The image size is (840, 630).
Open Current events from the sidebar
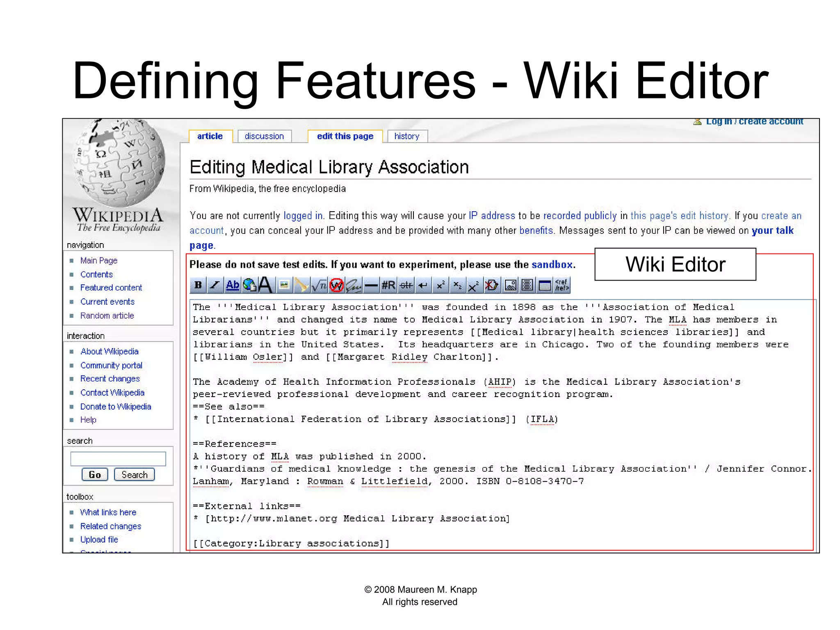click(x=107, y=302)
